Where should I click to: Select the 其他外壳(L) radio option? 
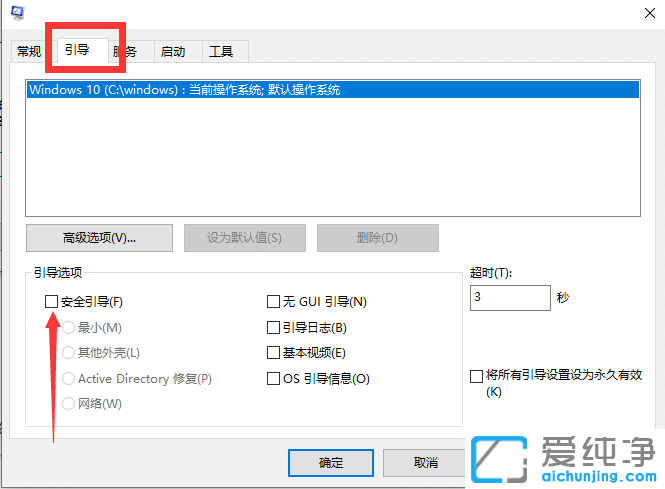pyautogui.click(x=69, y=352)
